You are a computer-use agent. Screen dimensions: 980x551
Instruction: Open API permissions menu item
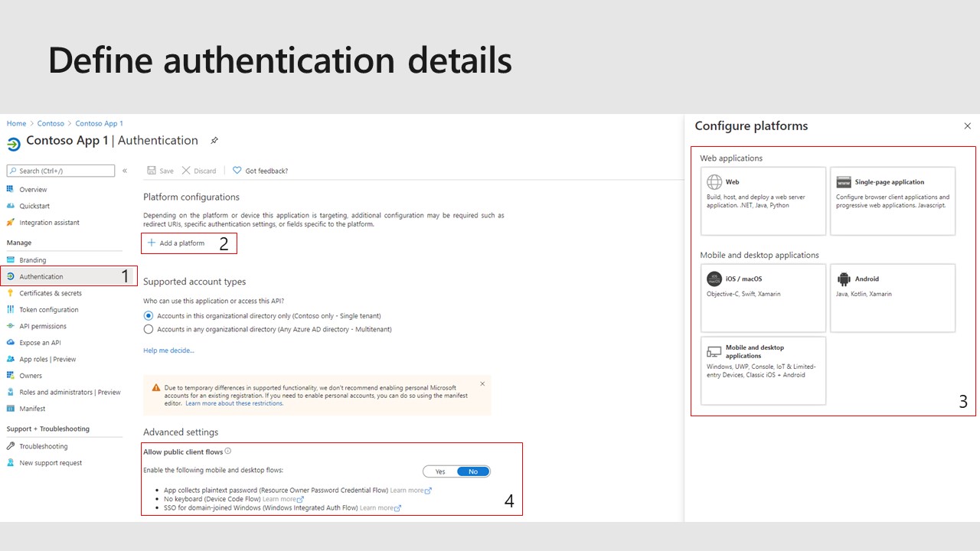(43, 326)
